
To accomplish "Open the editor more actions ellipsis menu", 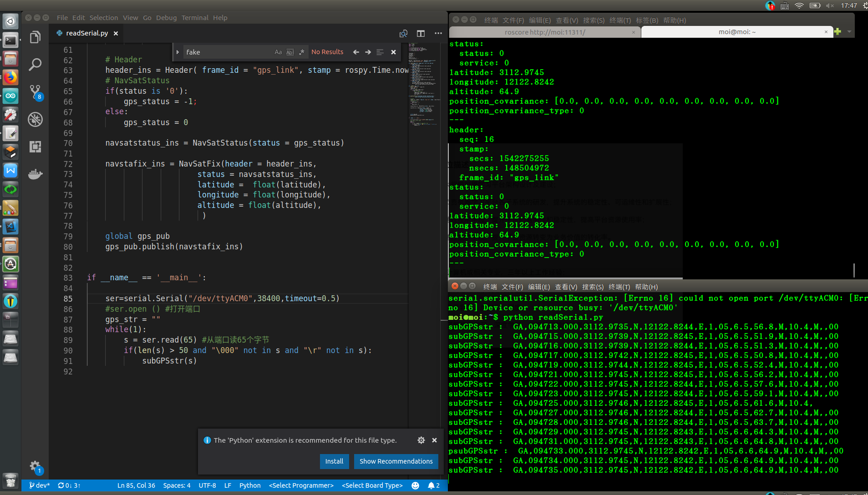I will tap(438, 34).
